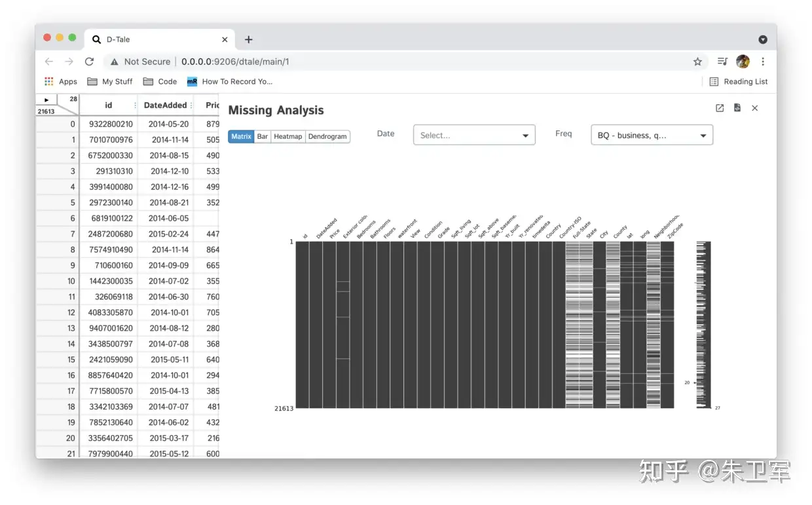Screen dimensions: 812x505
Task: Open the media control playlist icon
Action: click(722, 62)
